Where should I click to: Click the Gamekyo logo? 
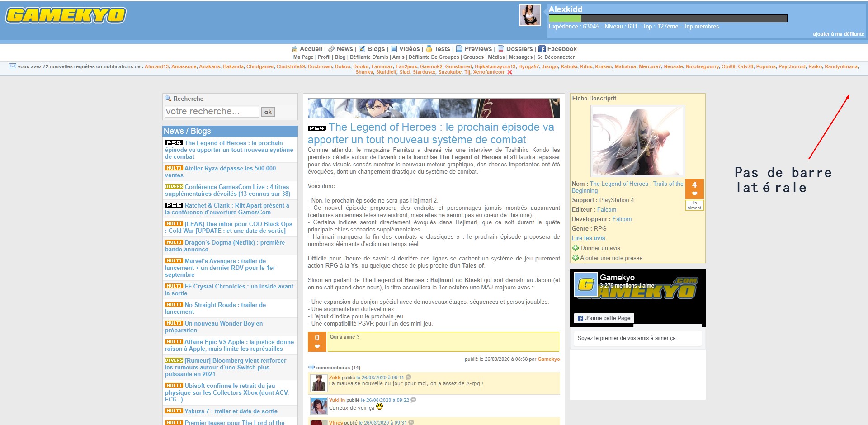[x=66, y=15]
